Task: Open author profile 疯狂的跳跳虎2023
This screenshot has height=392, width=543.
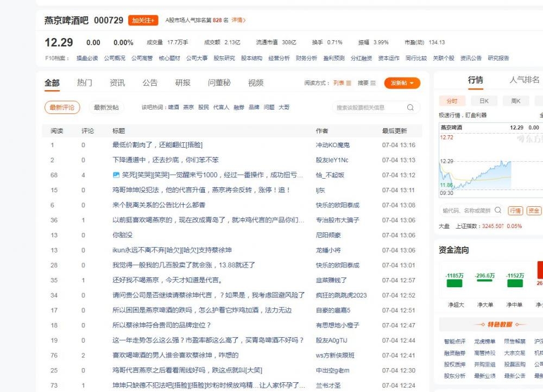Action: pos(341,295)
